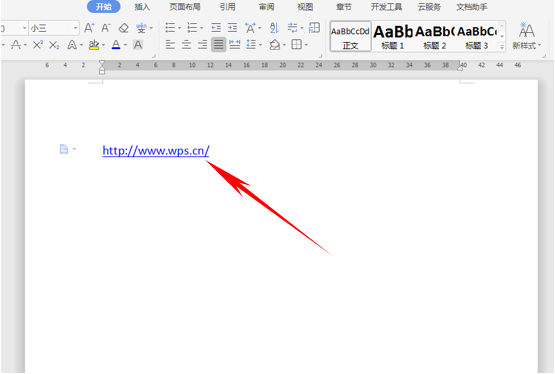
Task: Sort text with the A-Z icon
Action: pyautogui.click(x=274, y=28)
